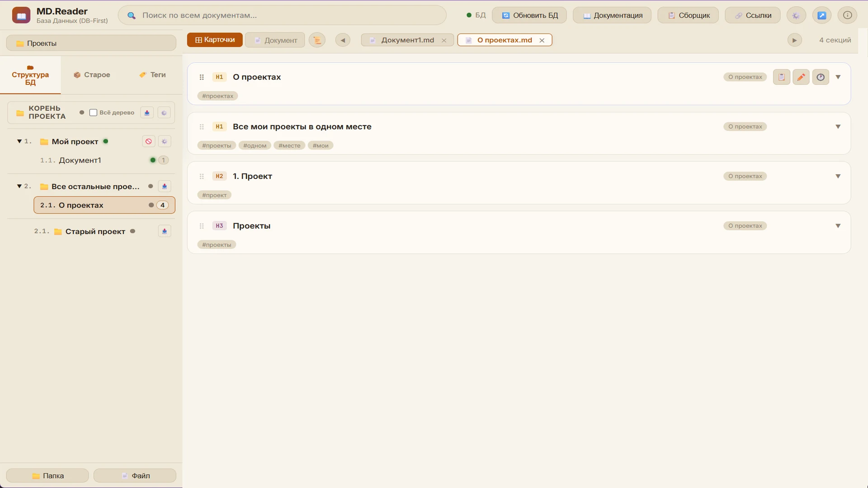The image size is (868, 488).
Task: Click the import icon in КОРЕНЬ ПРОЕКТА row
Action: 147,113
